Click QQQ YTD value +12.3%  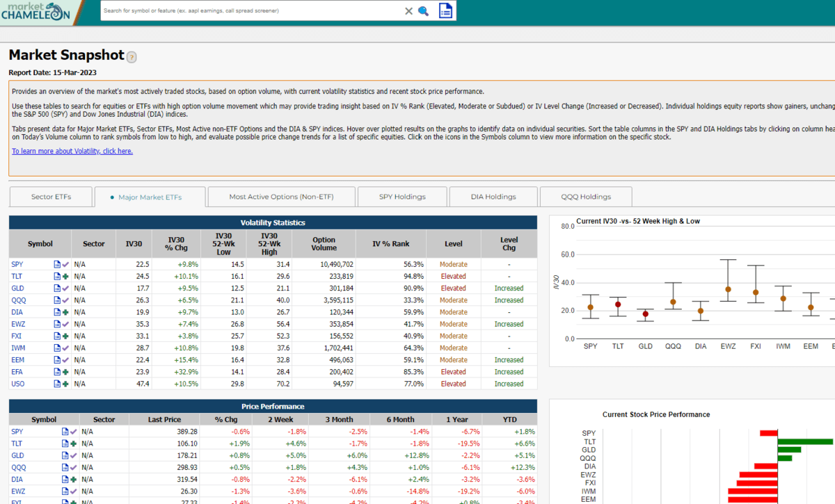523,467
